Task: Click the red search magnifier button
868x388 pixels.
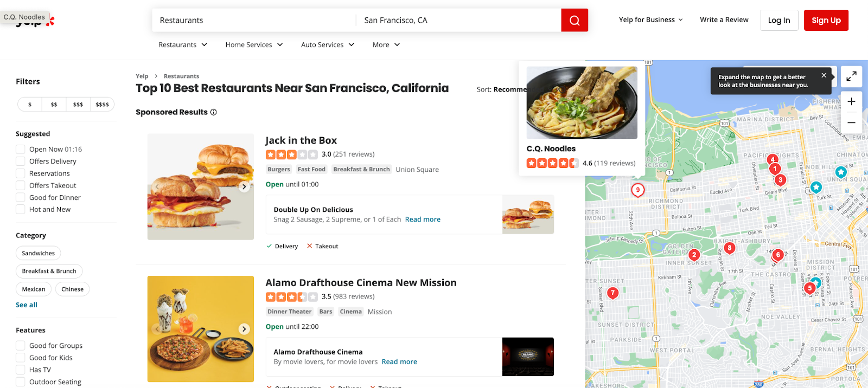Action: [x=575, y=20]
